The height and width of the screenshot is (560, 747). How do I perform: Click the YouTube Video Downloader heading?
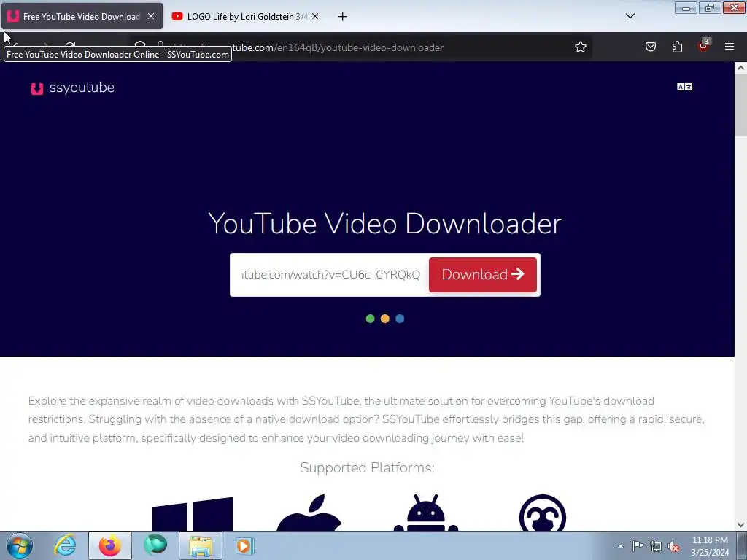pos(385,223)
